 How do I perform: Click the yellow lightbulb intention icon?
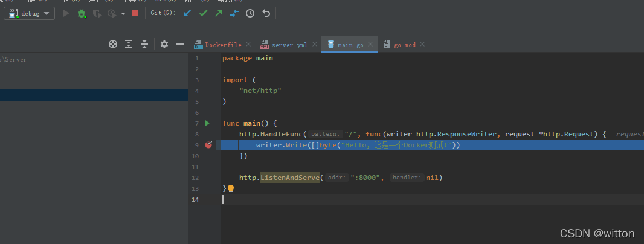[231, 189]
